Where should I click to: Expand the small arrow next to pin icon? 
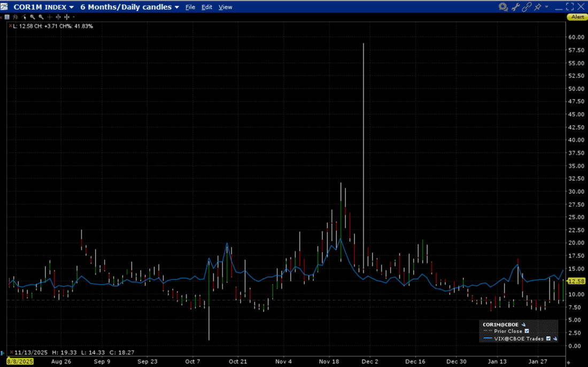[x=546, y=7]
